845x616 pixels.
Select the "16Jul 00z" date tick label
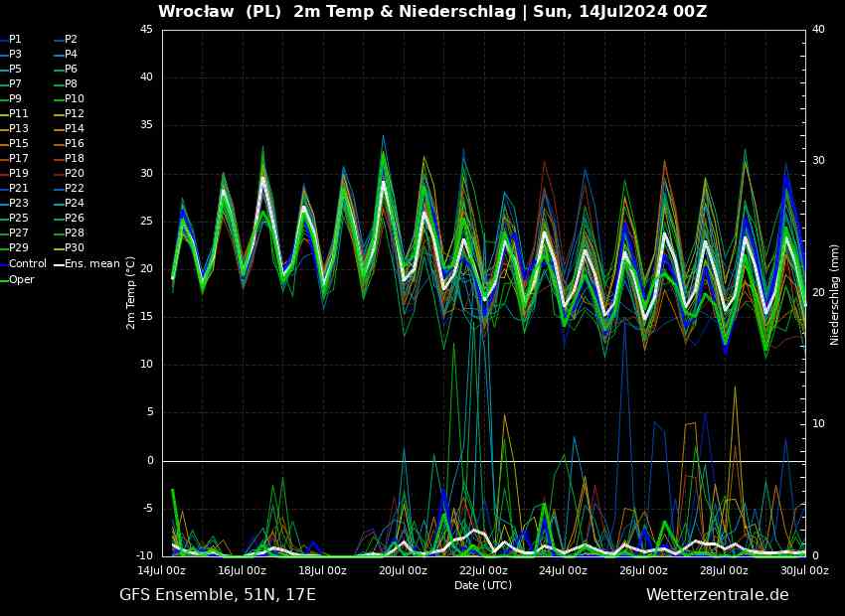242,570
